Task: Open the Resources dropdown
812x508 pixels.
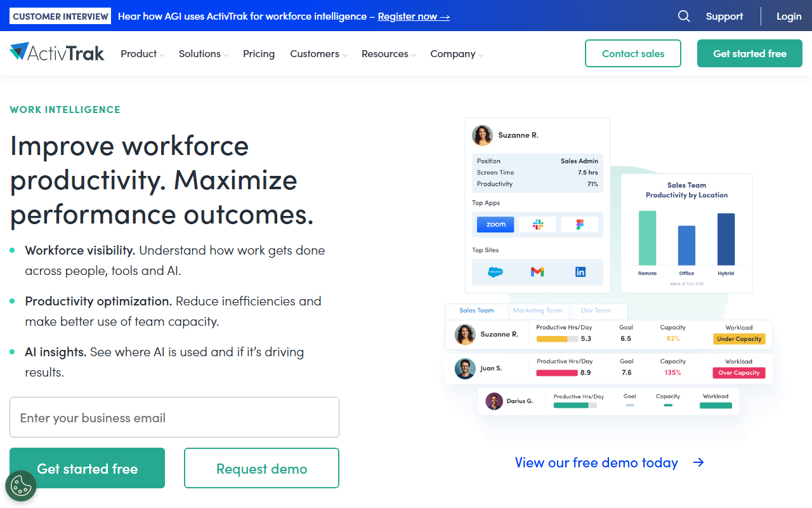Action: [x=389, y=54]
